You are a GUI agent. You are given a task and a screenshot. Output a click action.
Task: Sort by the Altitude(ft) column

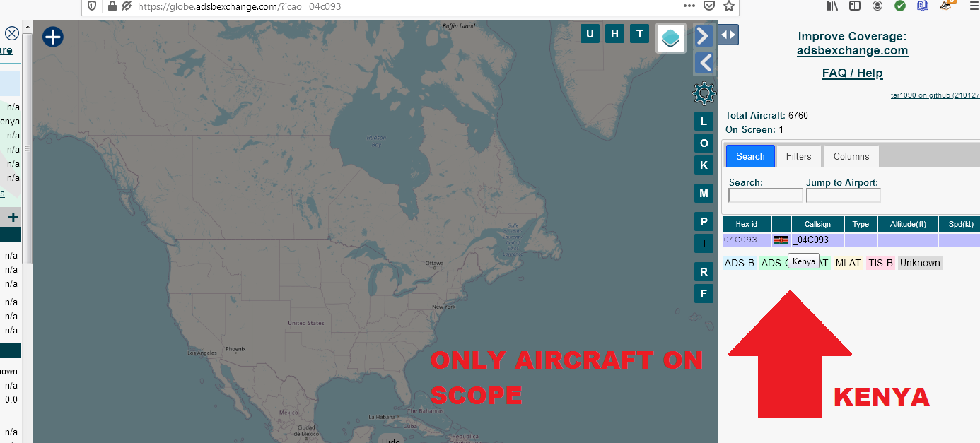(908, 224)
